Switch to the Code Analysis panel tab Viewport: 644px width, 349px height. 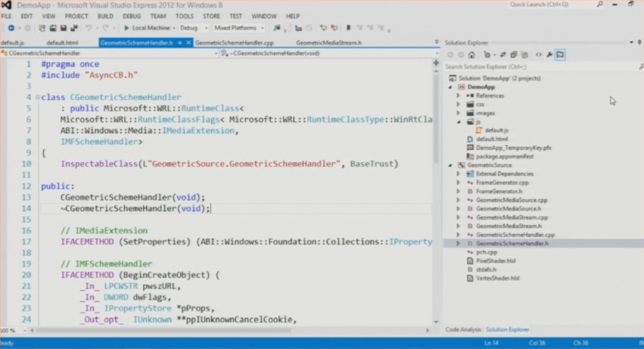click(463, 329)
